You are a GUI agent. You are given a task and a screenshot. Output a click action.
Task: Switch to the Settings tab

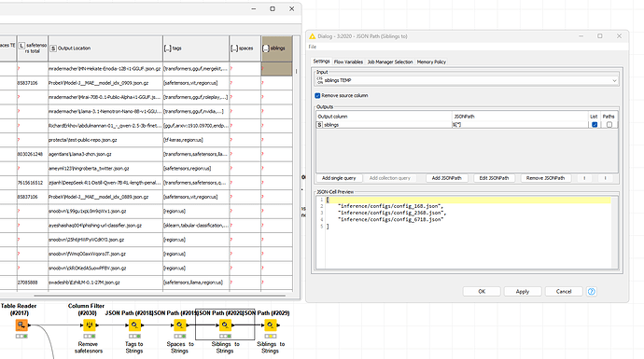(x=322, y=62)
